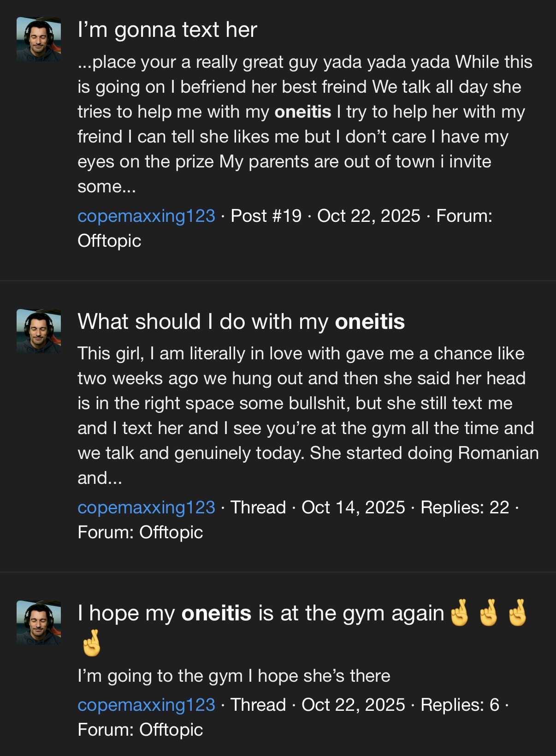Click the "Replies: 6" count

(460, 705)
